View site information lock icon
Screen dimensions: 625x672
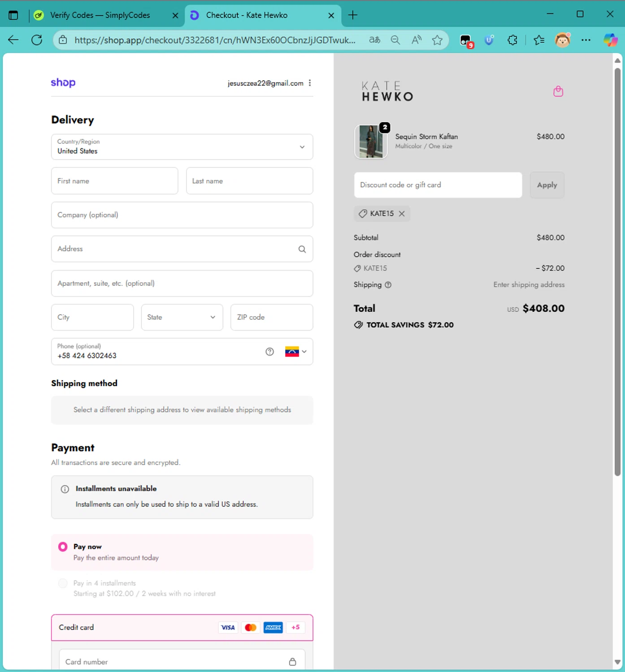point(63,40)
